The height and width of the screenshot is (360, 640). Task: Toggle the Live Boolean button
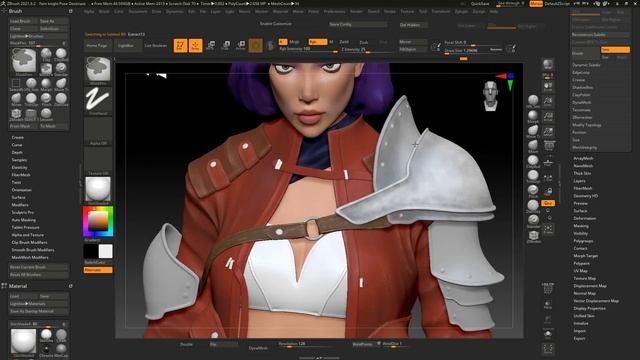(156, 46)
